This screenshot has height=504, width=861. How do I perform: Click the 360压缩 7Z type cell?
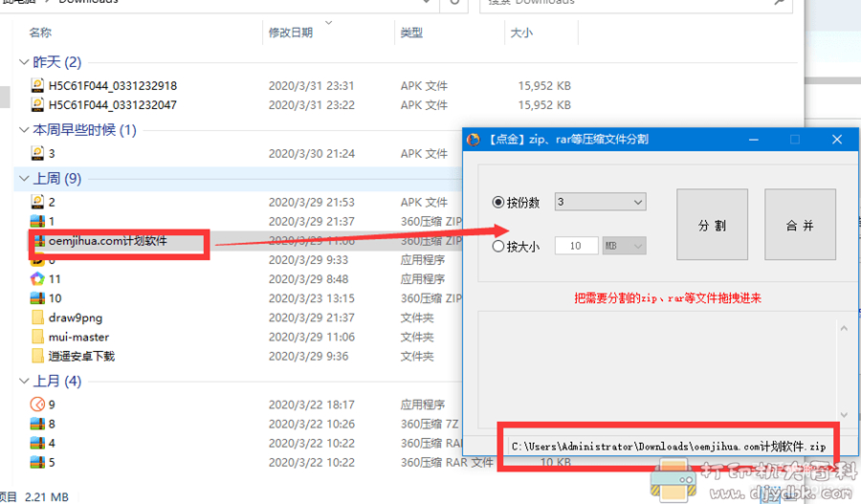pyautogui.click(x=430, y=424)
